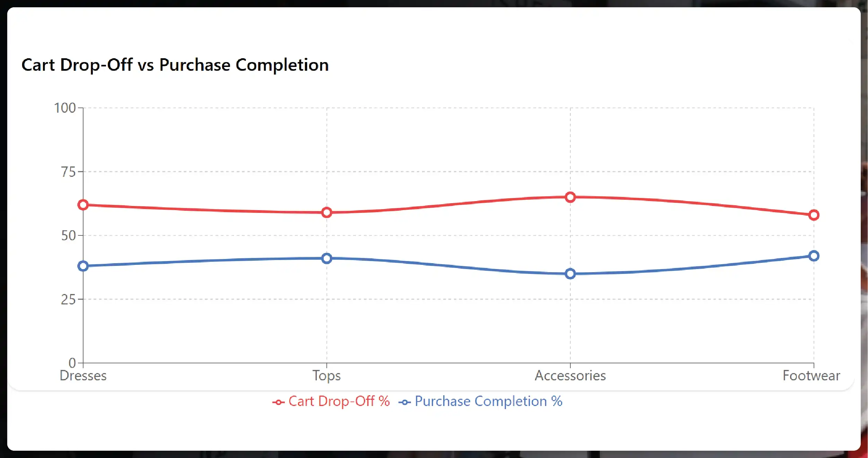Click the Dresses x-axis category label
The height and width of the screenshot is (458, 868).
click(83, 375)
